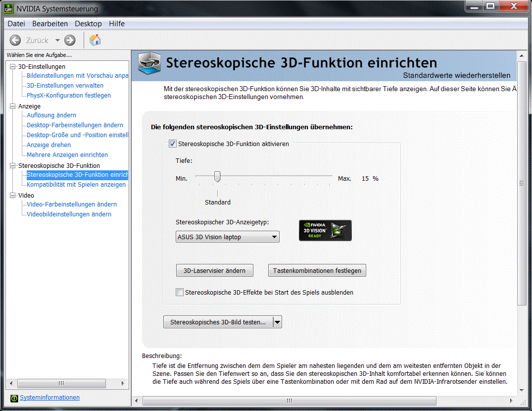Click the NVIDIA 3D Vision Ready badge
The image size is (532, 411).
[x=325, y=230]
